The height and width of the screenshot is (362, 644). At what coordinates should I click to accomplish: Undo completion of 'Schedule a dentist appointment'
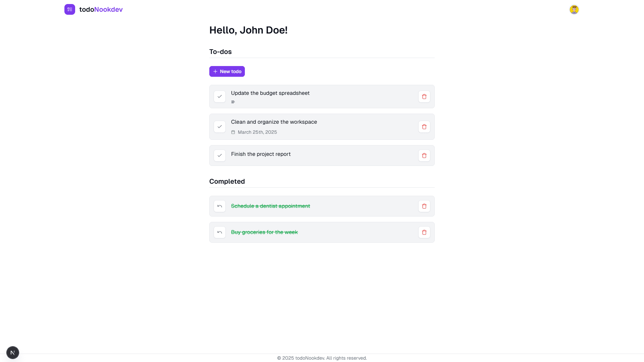[220, 206]
